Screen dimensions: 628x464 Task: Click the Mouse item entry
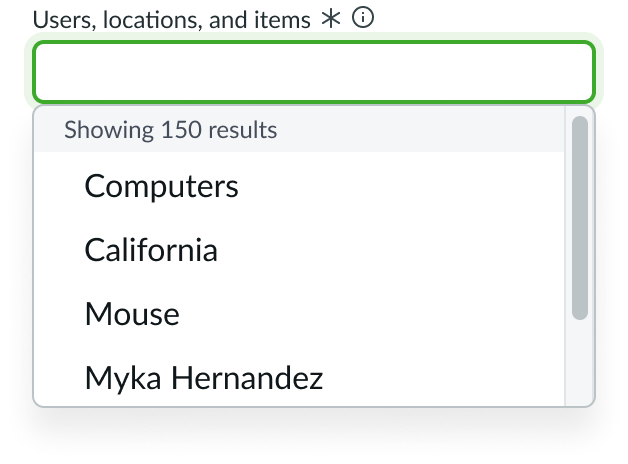pos(132,314)
